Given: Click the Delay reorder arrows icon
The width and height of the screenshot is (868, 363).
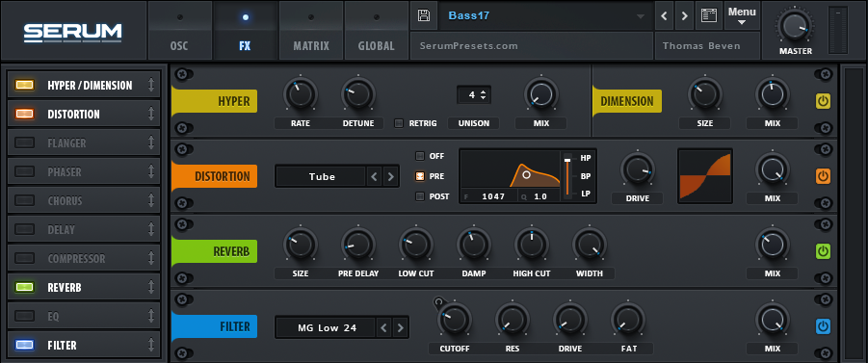Looking at the screenshot, I should click(151, 229).
